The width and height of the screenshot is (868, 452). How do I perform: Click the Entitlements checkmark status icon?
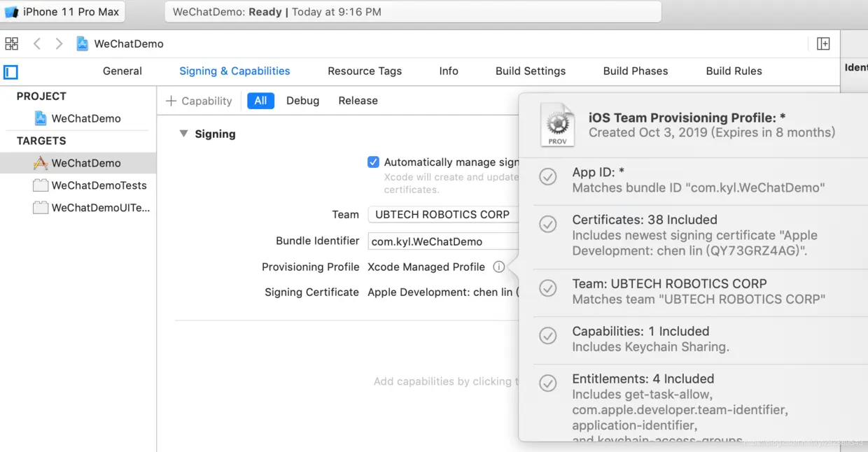coord(548,383)
